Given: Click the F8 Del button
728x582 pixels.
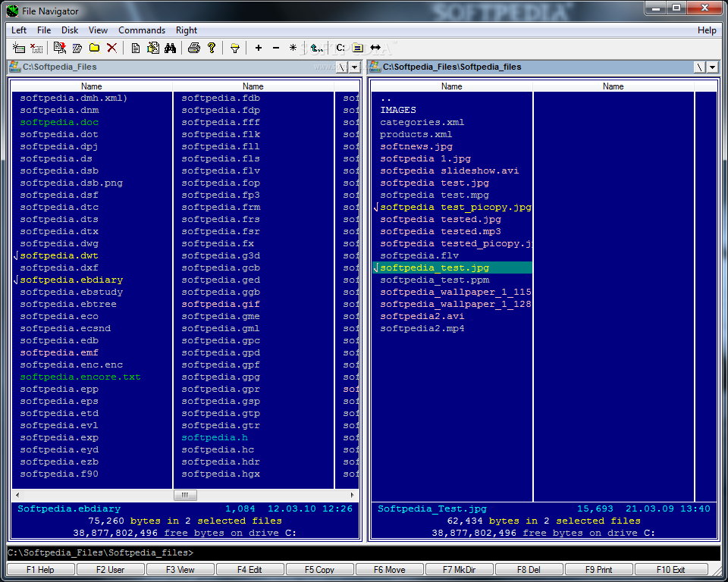Looking at the screenshot, I should click(529, 569).
